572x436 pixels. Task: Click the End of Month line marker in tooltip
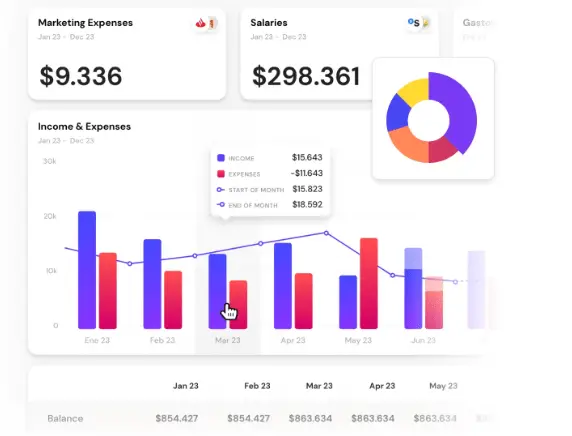220,205
